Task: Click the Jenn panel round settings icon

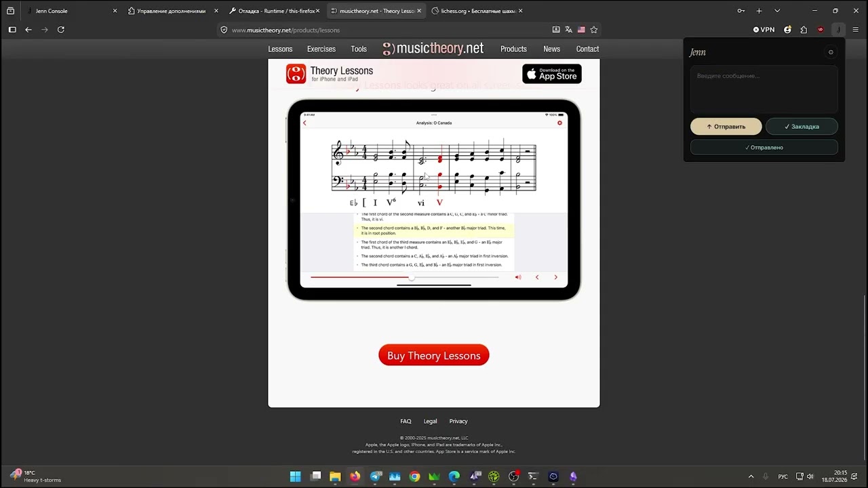Action: pos(831,52)
